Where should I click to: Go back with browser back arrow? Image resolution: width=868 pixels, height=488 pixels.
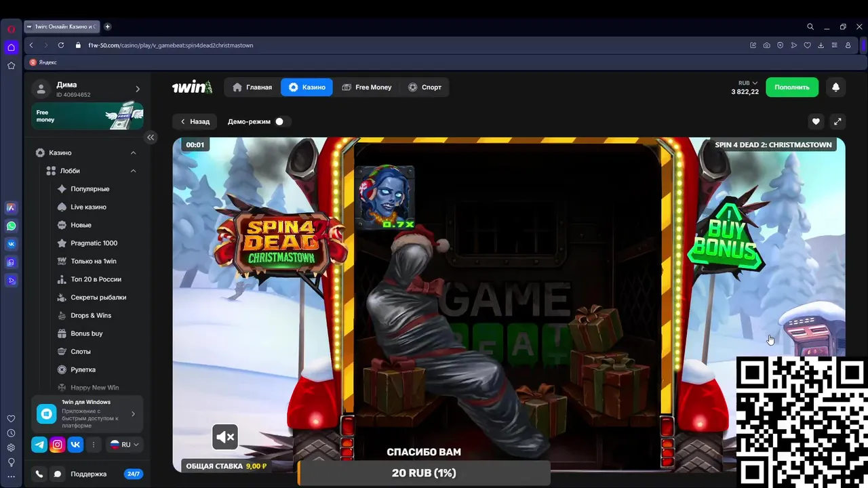31,45
